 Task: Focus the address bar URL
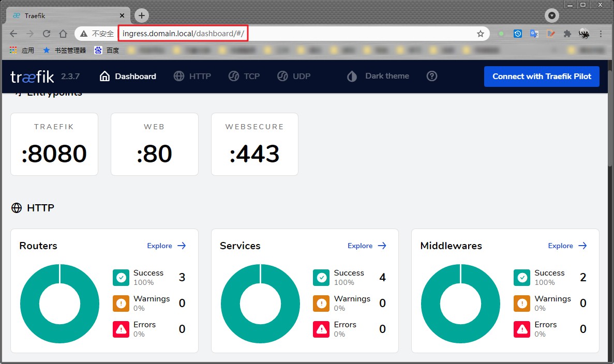pyautogui.click(x=183, y=34)
